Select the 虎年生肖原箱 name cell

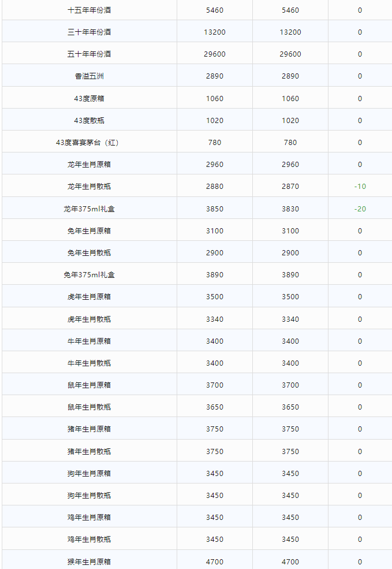pyautogui.click(x=89, y=297)
